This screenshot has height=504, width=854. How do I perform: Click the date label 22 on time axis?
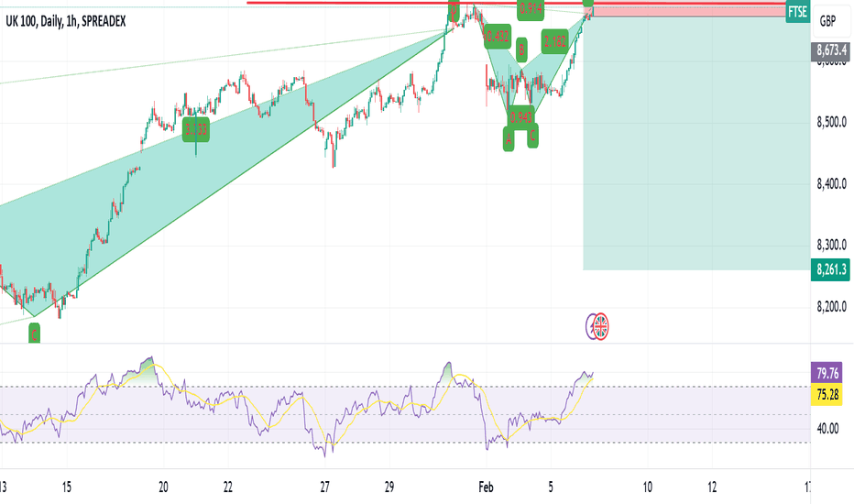pos(227,487)
